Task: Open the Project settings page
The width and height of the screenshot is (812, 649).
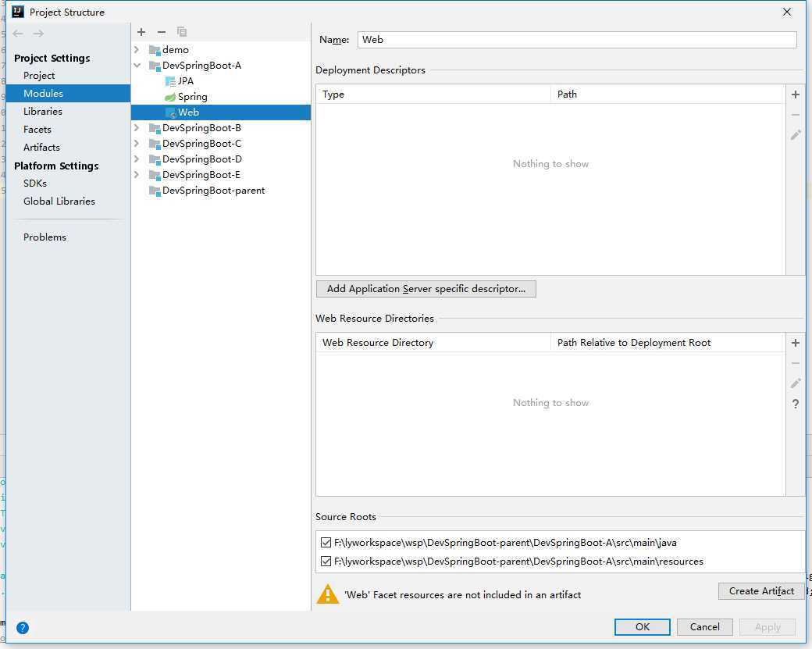Action: [69, 76]
